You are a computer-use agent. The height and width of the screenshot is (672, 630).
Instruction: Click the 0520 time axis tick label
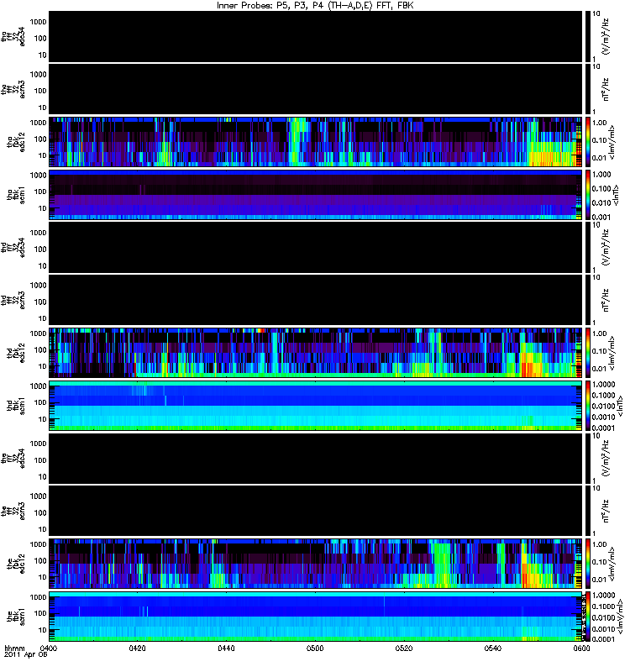tap(404, 648)
